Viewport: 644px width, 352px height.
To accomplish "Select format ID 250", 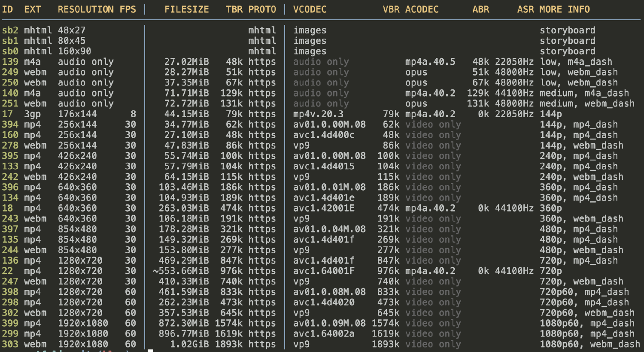I will [x=10, y=83].
